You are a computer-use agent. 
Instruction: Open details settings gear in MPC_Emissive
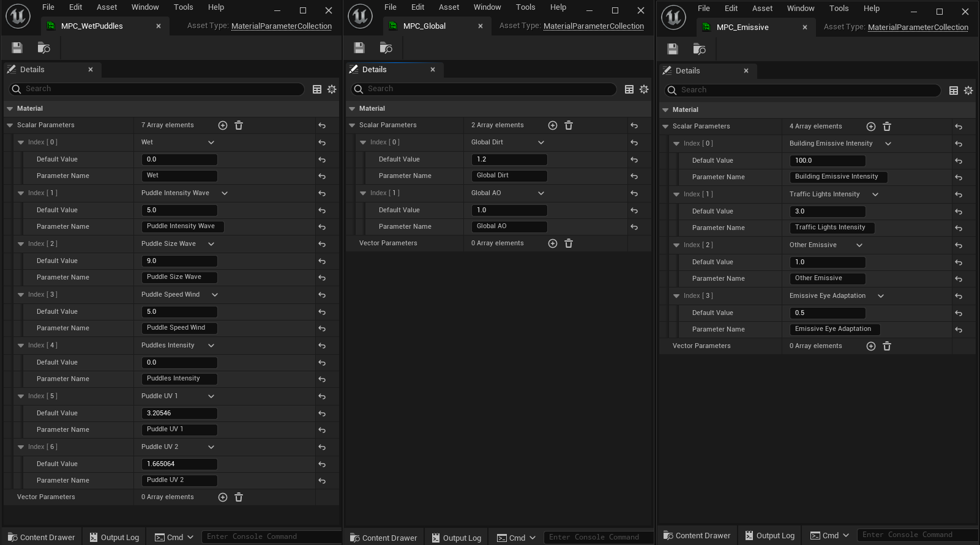coord(968,91)
